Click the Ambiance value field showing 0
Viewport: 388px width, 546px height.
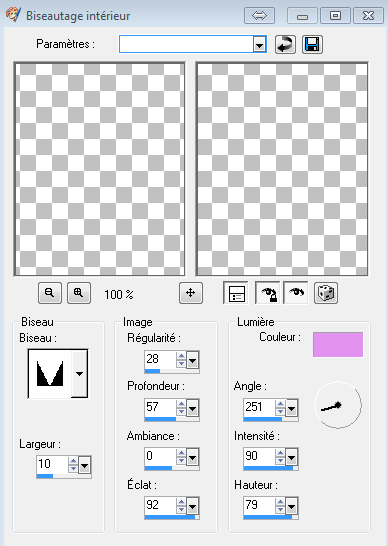point(160,457)
